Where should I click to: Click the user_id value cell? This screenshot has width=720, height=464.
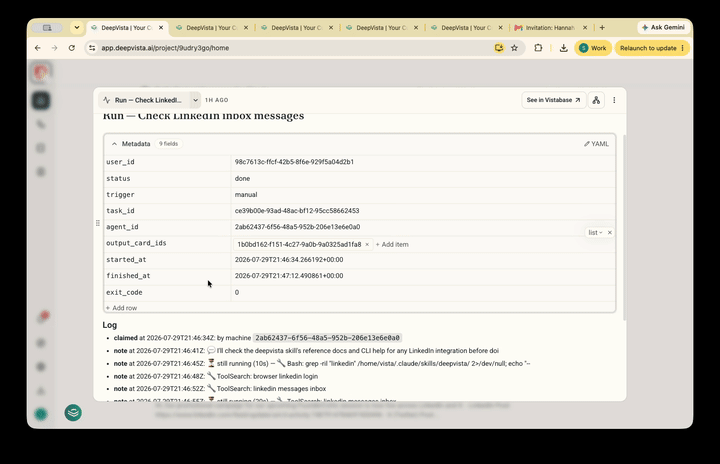coord(423,162)
